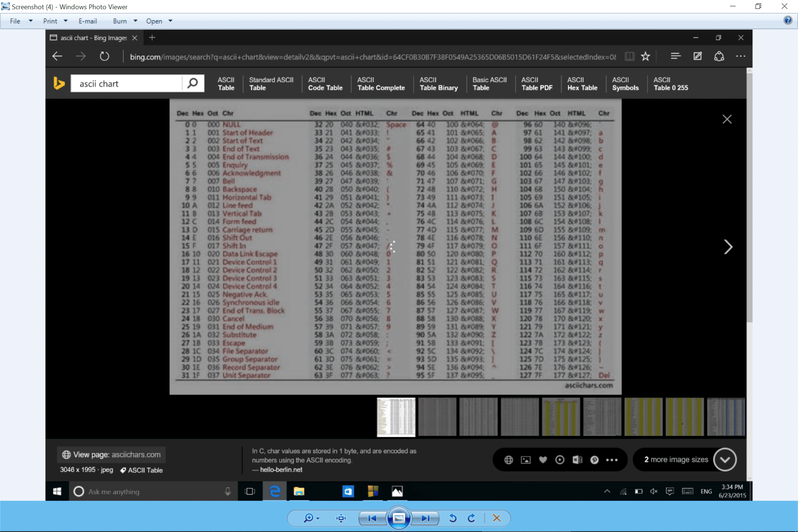Click the play circle icon
The image size is (798, 532).
tap(560, 460)
